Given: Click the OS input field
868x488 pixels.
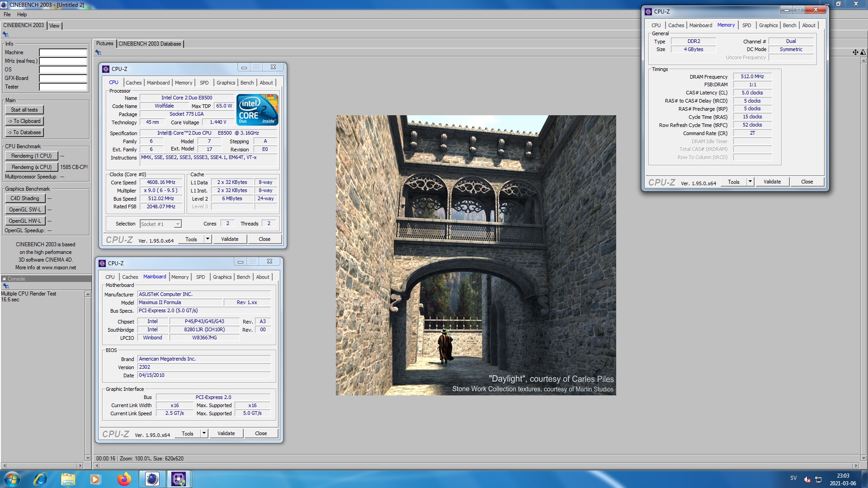Looking at the screenshot, I should coord(63,70).
